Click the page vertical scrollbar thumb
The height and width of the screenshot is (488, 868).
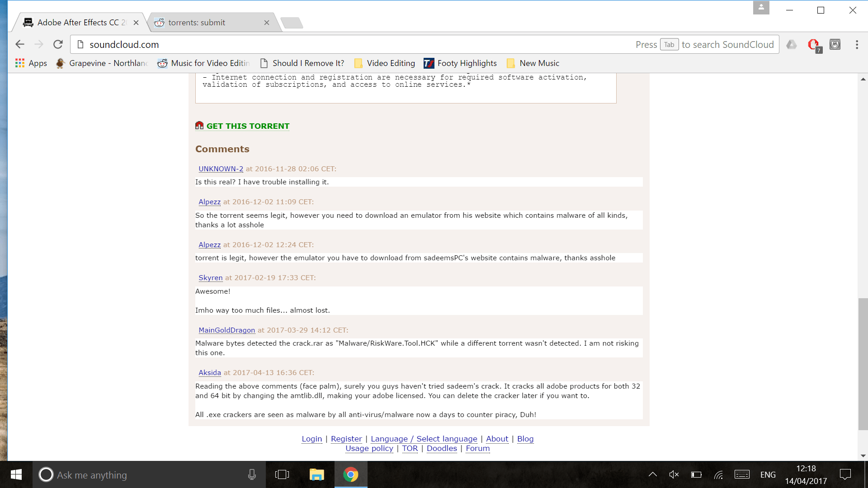863,364
